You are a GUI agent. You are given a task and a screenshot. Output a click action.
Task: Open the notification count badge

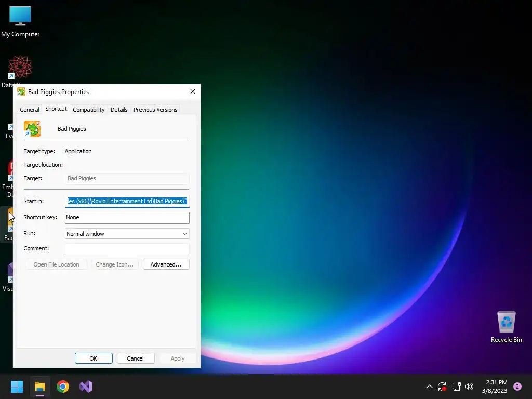(517, 387)
